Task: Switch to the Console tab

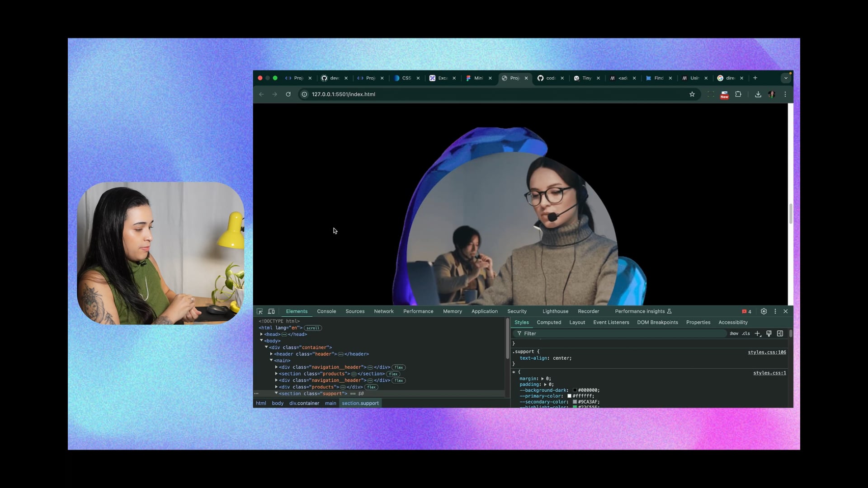Action: [326, 311]
